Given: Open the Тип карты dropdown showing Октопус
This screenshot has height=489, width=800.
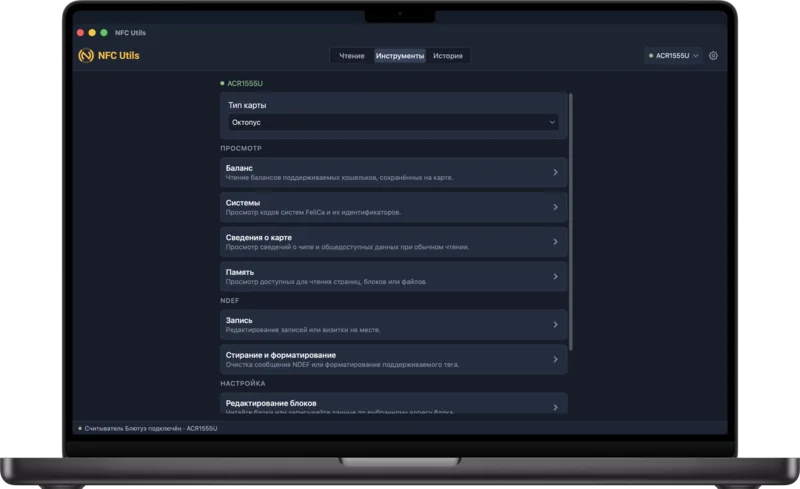Looking at the screenshot, I should click(x=393, y=123).
